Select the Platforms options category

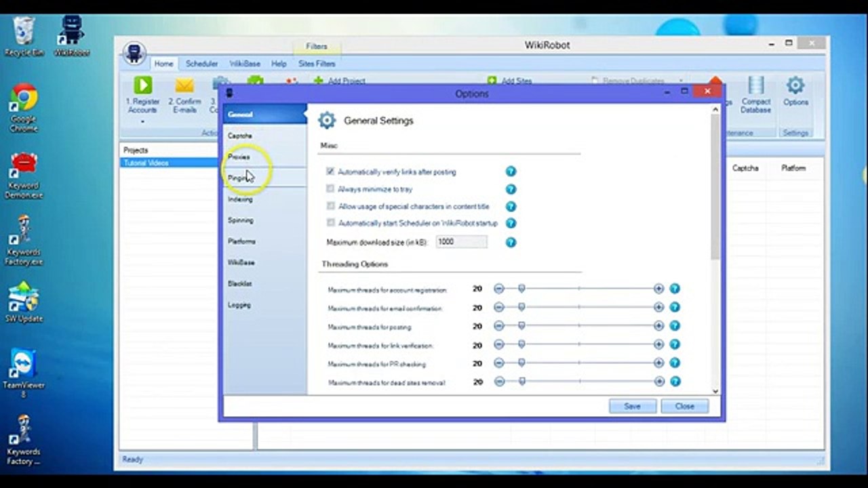click(265, 241)
